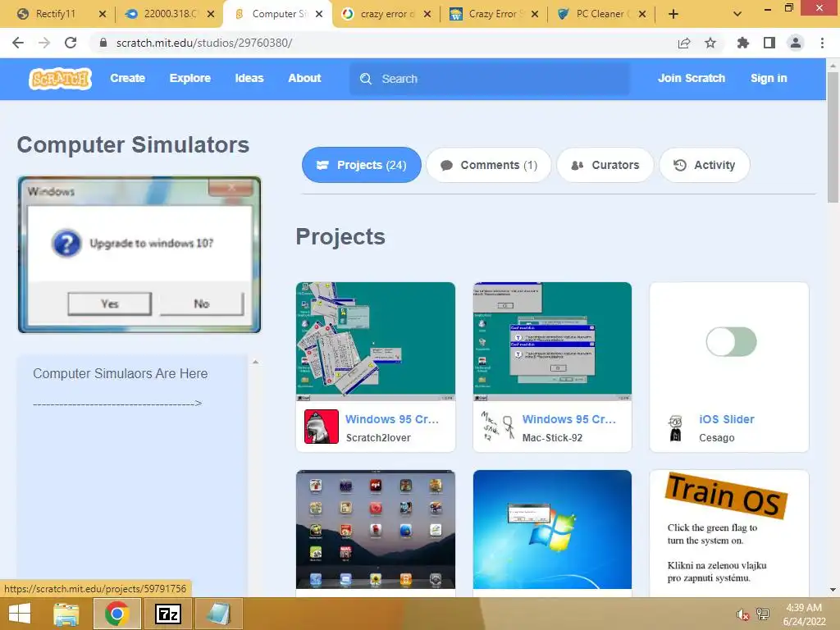Click the page vertical scrollbar thumb

833,137
